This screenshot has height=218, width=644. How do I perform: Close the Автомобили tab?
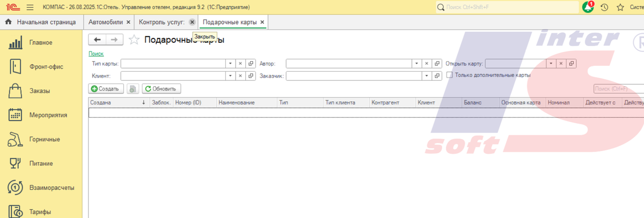pyautogui.click(x=128, y=22)
